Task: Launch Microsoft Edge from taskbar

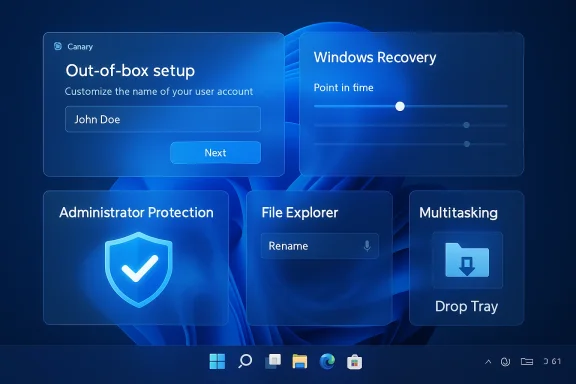Action: click(327, 361)
